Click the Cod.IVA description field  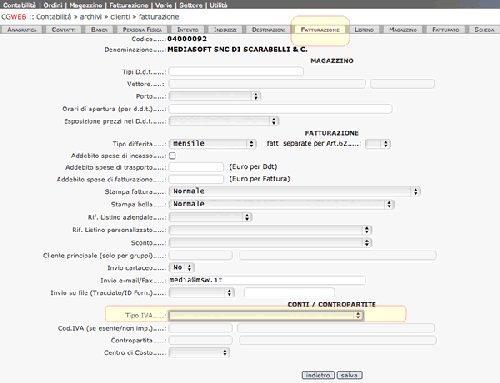pyautogui.click(x=336, y=328)
